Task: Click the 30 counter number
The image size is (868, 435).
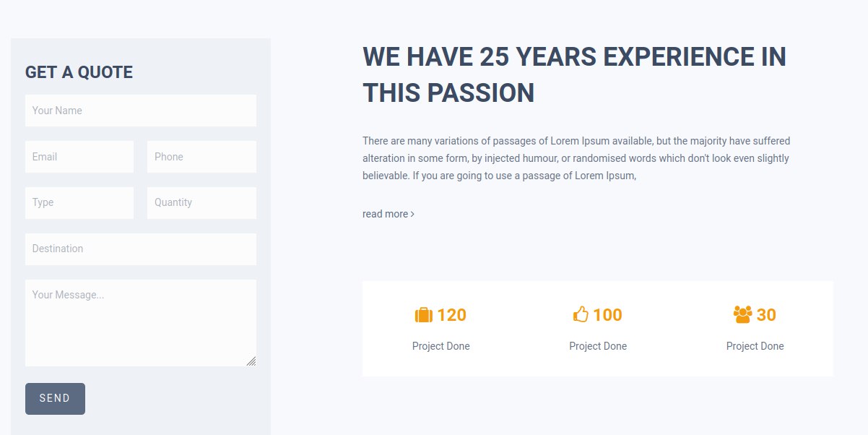Action: (766, 315)
